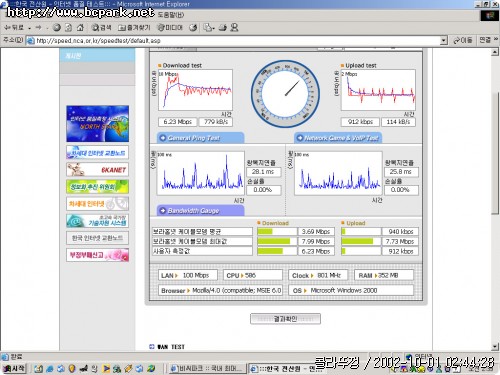Click the 이동 Go button
500x375 pixels.
tap(463, 40)
